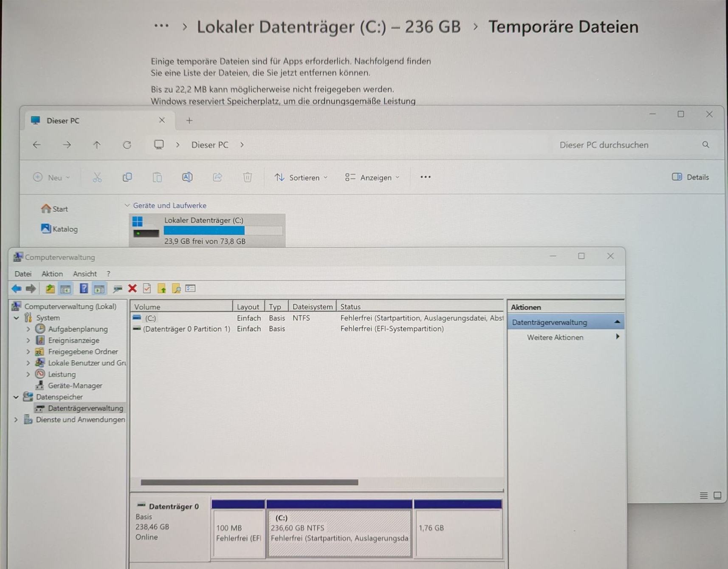Click the up-one-level folder icon in Computerverwaltung
Viewport: 728px width, 569px height.
(x=50, y=289)
